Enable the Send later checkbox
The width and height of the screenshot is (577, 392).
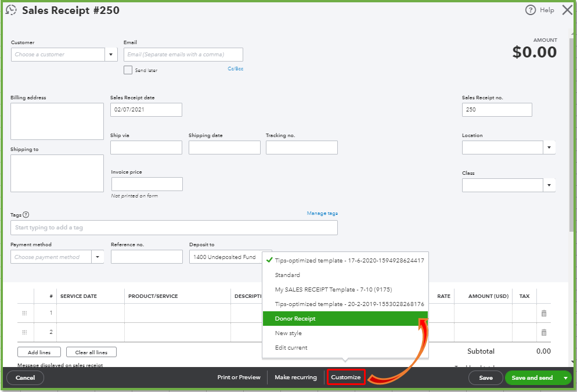[x=128, y=70]
